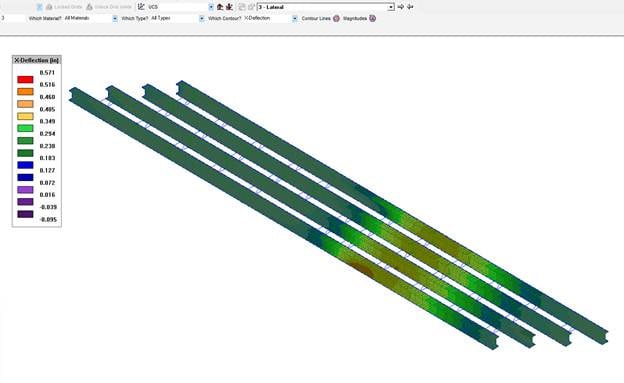Toggle the Magnitudes button
The image size is (624, 383).
(x=372, y=18)
